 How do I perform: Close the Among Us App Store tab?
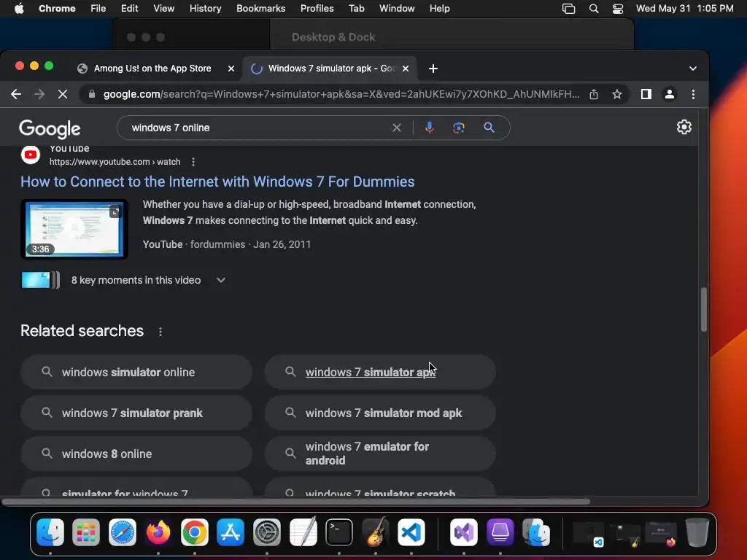point(231,69)
